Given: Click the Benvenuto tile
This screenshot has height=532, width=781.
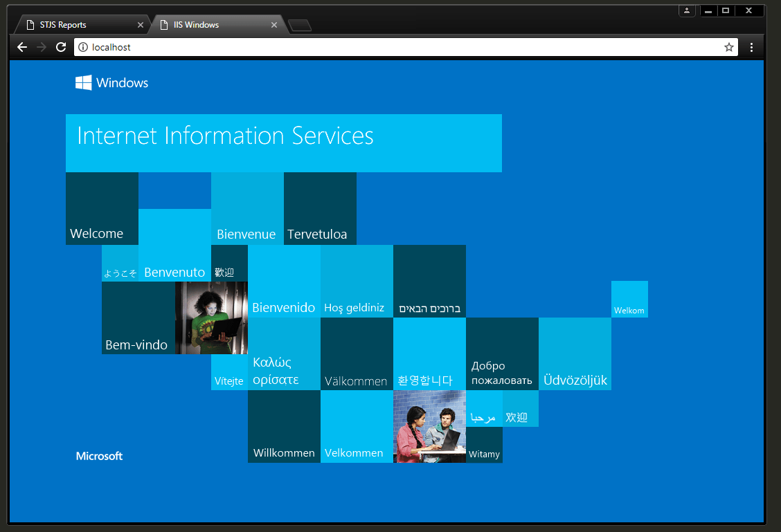Looking at the screenshot, I should click(175, 246).
